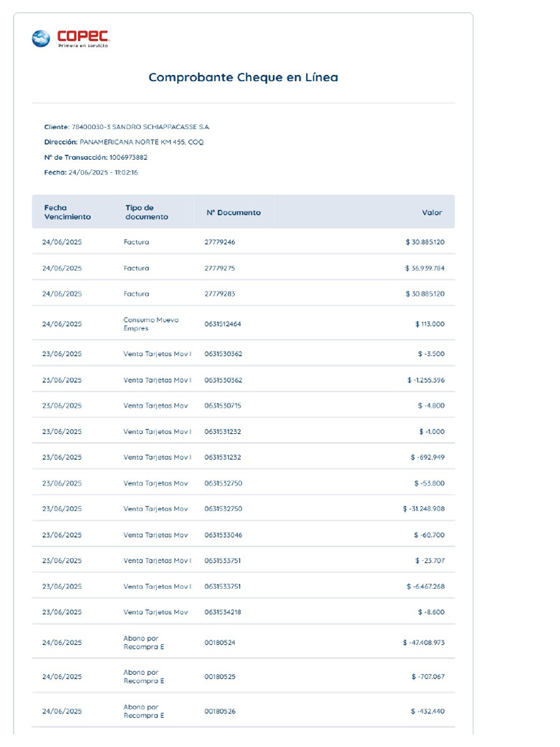Select the Fecha Vencimiento column header

(x=67, y=212)
